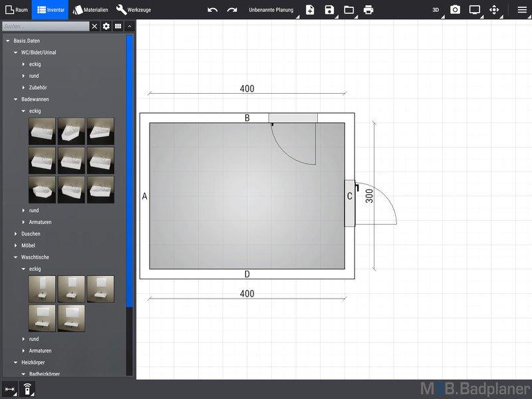The width and height of the screenshot is (532, 399).
Task: Select right bathtub thumbnail, top row
Action: 100,132
